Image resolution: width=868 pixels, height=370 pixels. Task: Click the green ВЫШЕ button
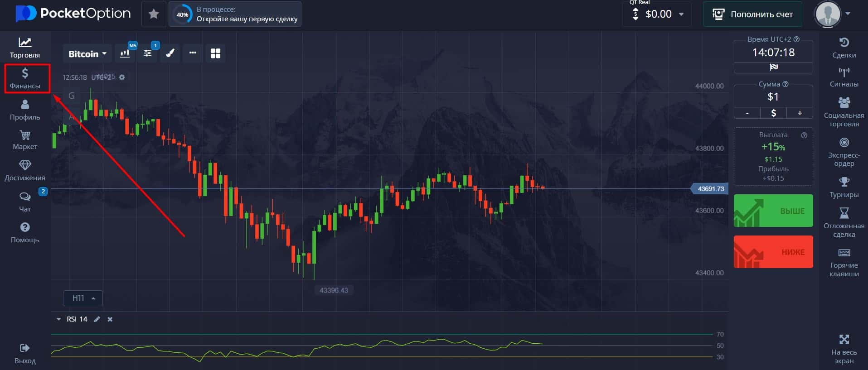coord(773,211)
